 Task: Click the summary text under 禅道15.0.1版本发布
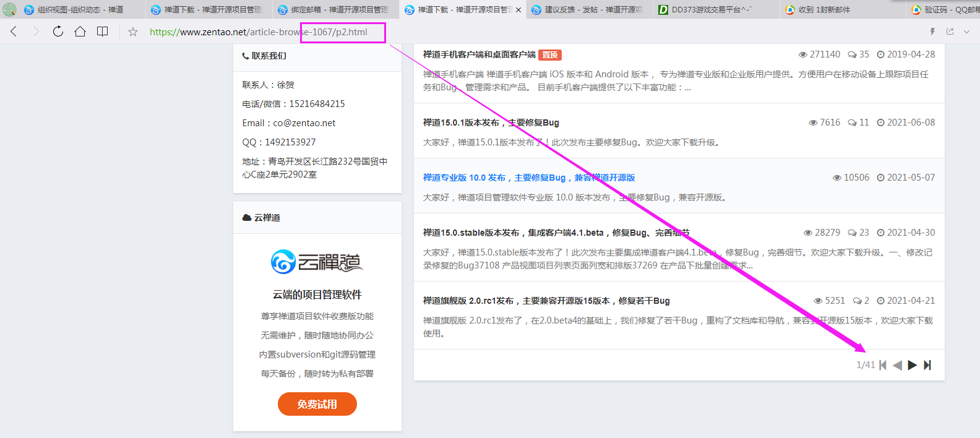(571, 142)
